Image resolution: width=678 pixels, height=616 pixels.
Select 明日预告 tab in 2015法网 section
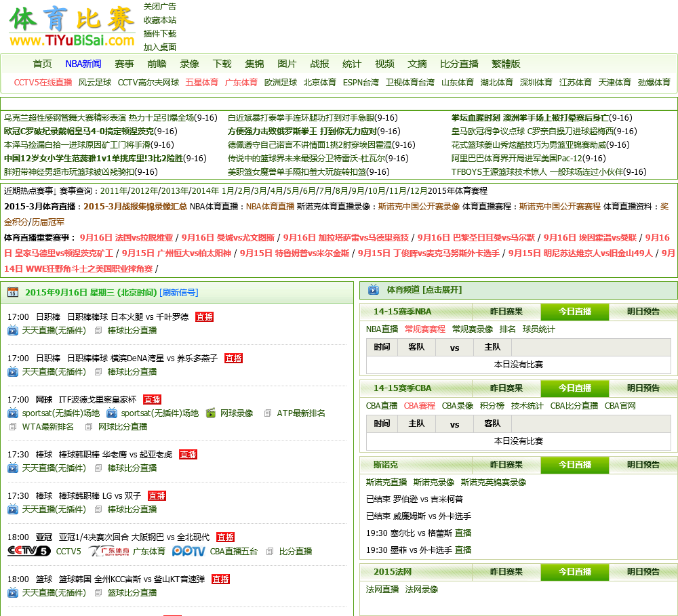click(643, 571)
